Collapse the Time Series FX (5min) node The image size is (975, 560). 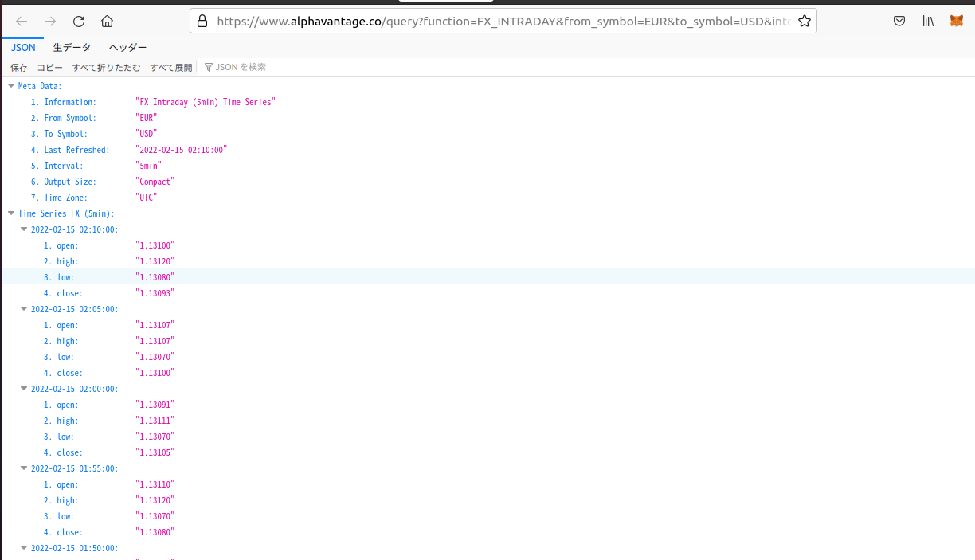(10, 213)
